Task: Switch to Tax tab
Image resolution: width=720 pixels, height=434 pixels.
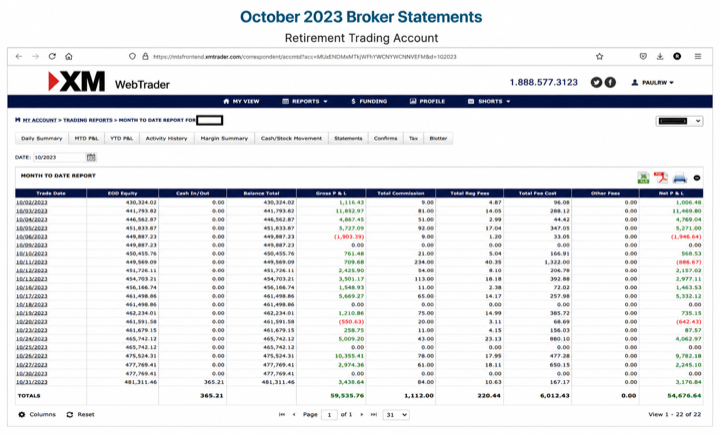Action: click(413, 138)
